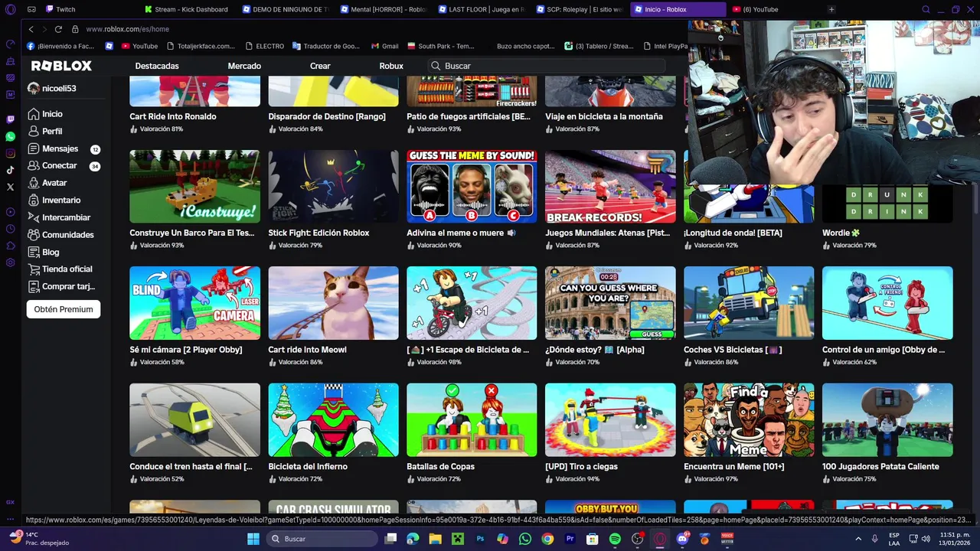Open the ELECTRO bookmark
Viewport: 980px width, 551px height.
pos(264,46)
